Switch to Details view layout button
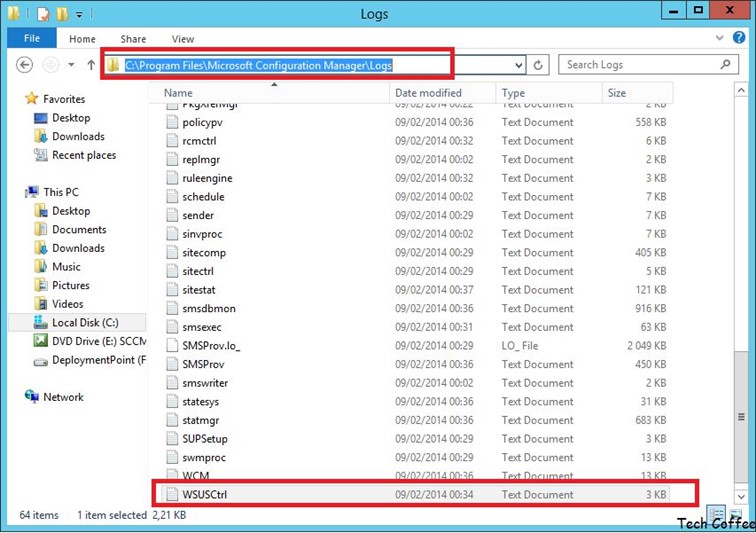 tap(716, 514)
